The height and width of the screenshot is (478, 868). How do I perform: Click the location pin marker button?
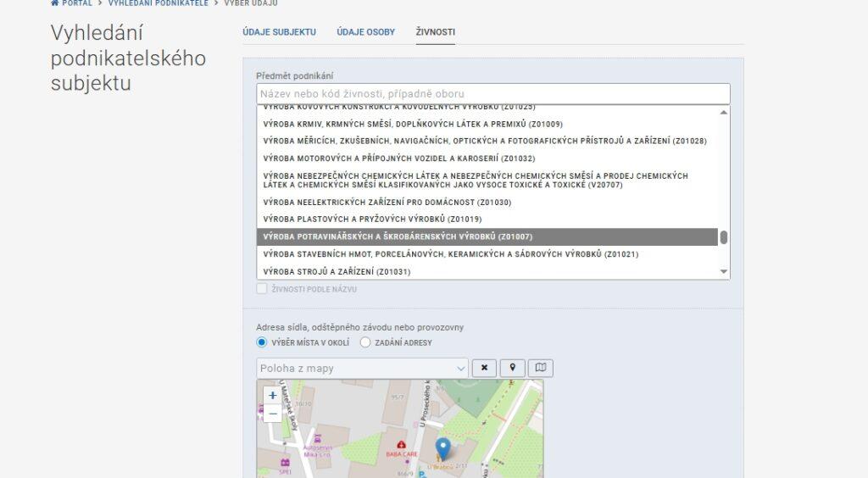click(512, 368)
